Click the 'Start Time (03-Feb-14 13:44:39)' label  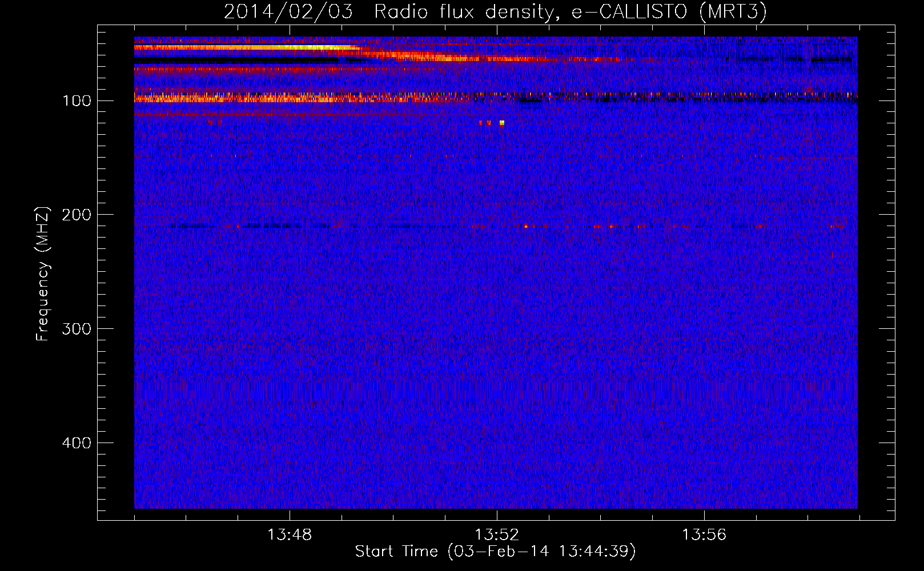tap(495, 552)
